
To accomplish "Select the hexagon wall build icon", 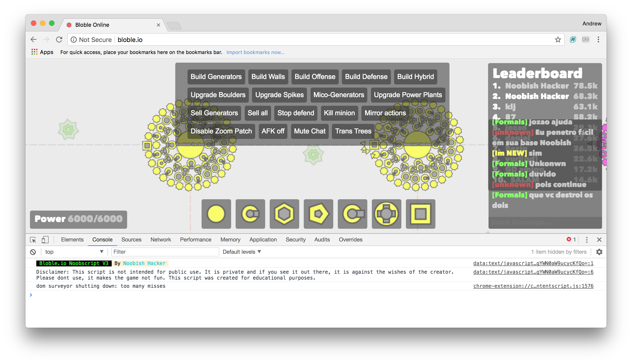I will (x=284, y=214).
